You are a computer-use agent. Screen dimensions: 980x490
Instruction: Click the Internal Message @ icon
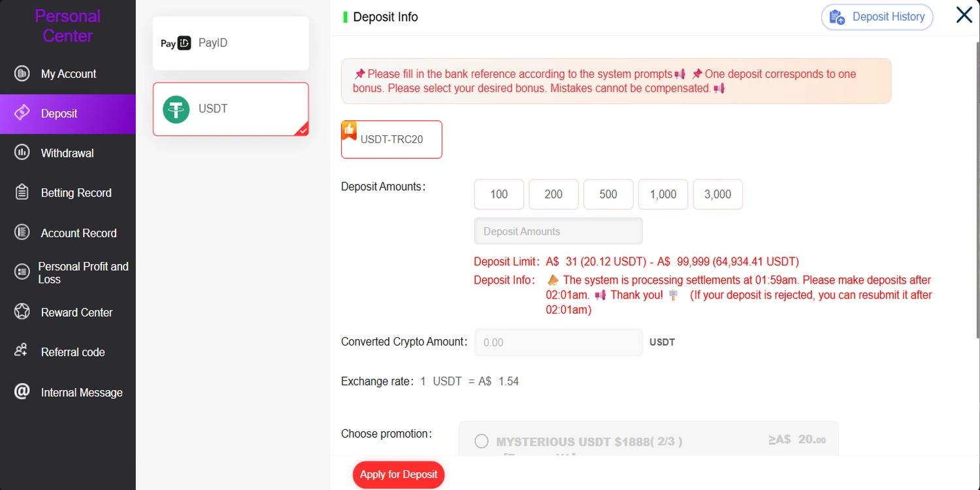click(22, 391)
